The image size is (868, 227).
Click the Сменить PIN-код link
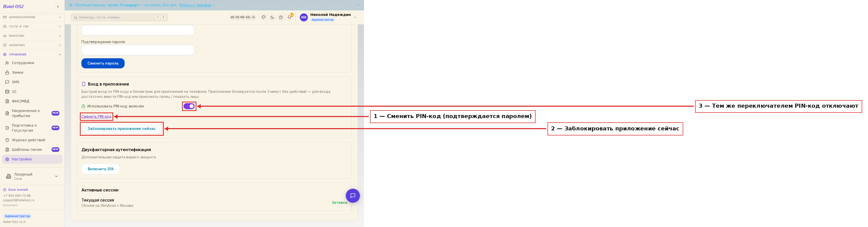point(96,117)
